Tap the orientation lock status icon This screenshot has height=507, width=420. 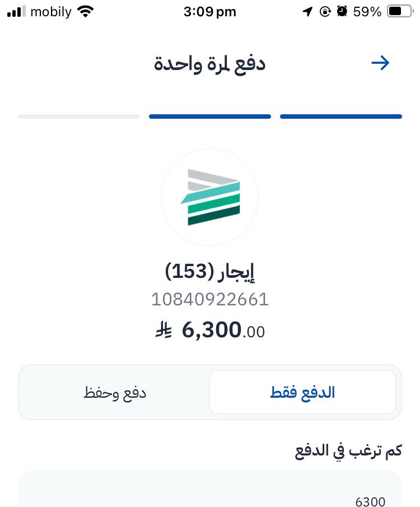pos(325,12)
